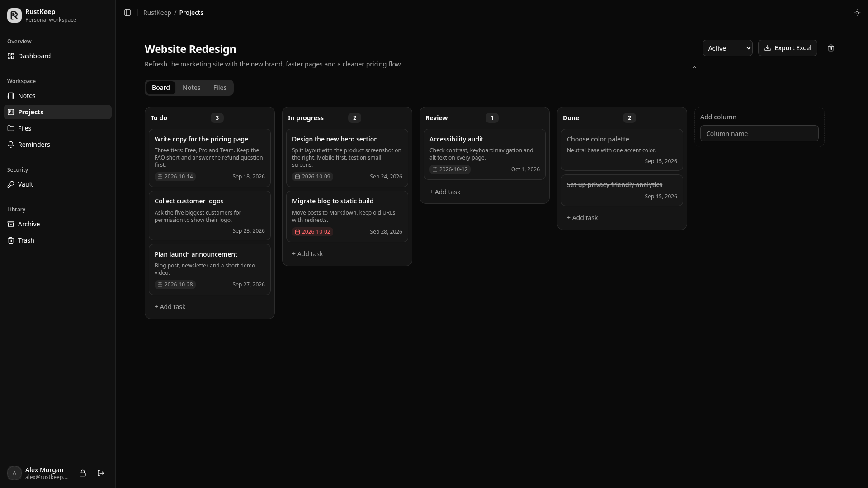Open 'Design the new hero section' card

347,158
